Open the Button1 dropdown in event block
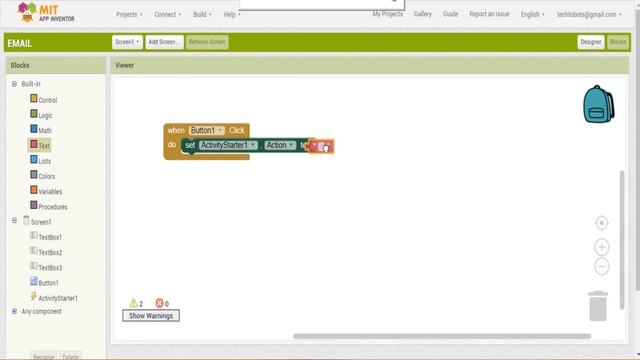 (207, 130)
